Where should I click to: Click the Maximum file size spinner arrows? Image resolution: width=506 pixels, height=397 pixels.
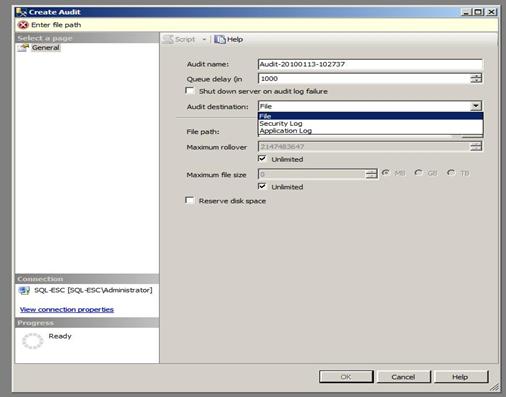pyautogui.click(x=371, y=174)
